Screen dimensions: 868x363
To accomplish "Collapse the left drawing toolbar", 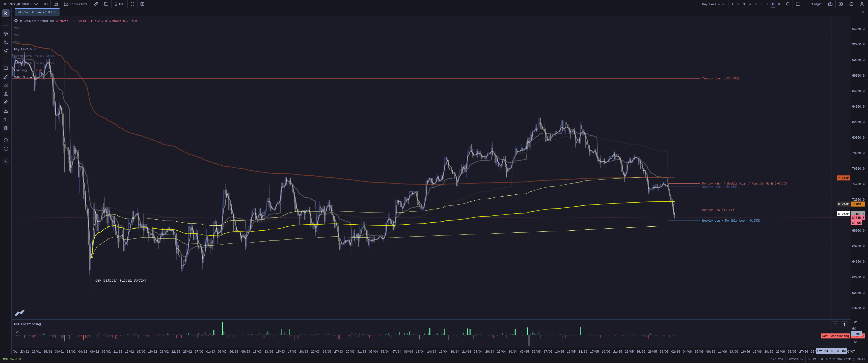I will (6, 161).
